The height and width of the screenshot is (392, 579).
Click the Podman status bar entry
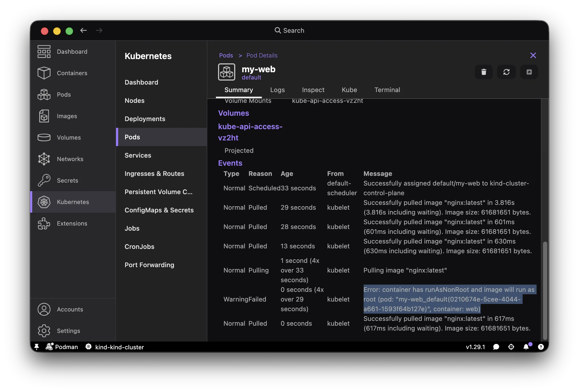62,347
